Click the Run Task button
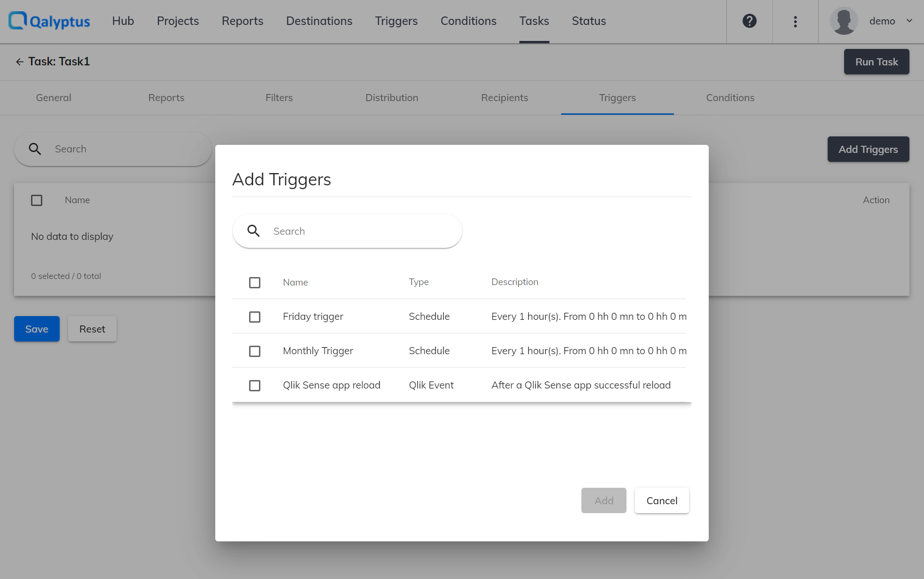This screenshot has width=924, height=579. [876, 62]
